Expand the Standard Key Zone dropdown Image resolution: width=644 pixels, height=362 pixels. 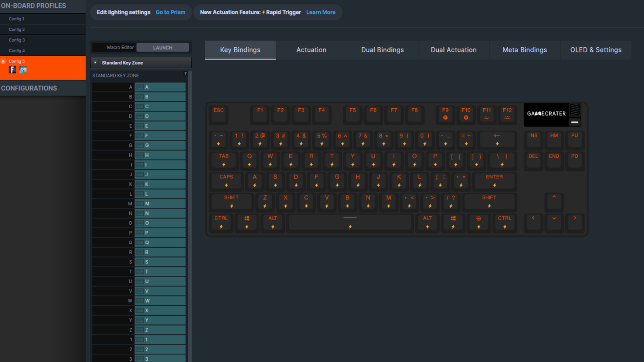(x=95, y=63)
